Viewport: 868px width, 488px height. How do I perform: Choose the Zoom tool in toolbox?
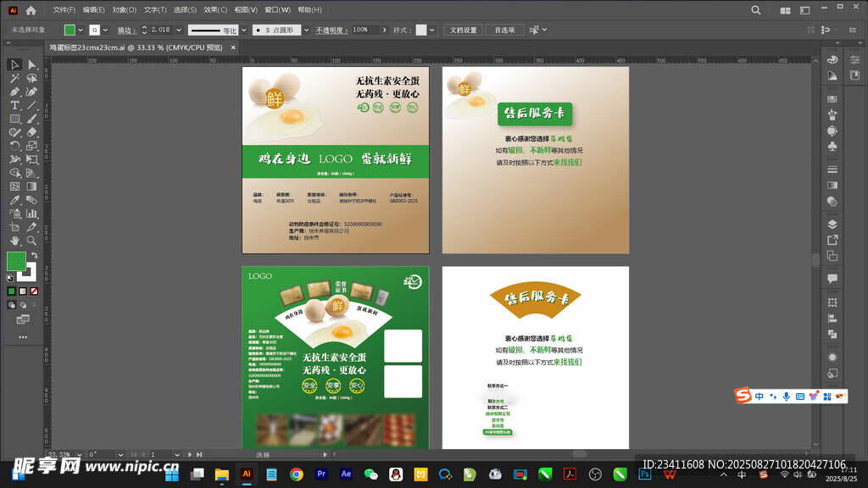[31, 241]
